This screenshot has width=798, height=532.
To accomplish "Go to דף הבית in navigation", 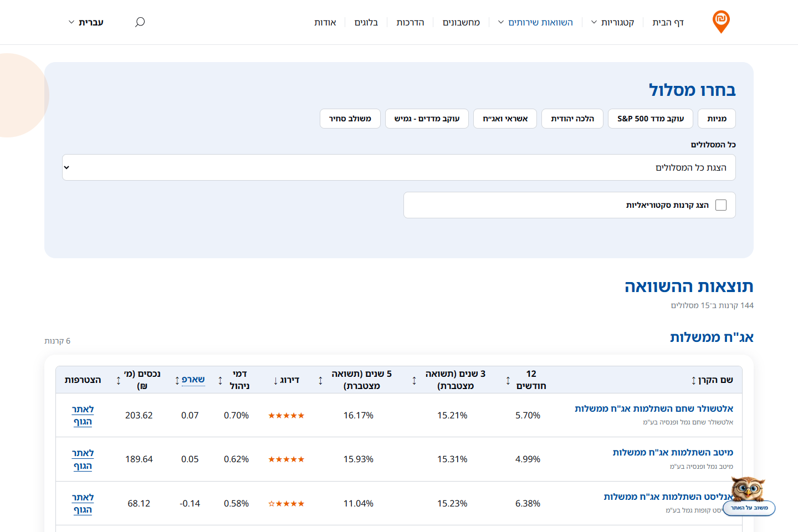I will point(668,22).
